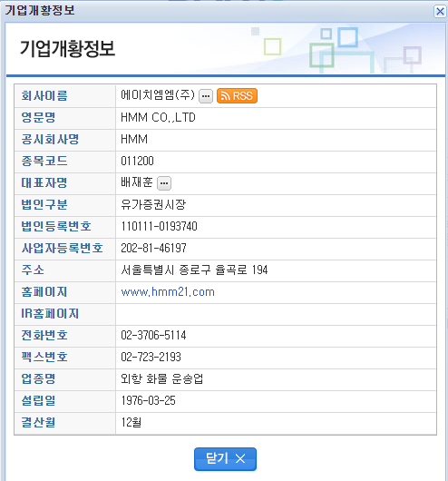The image size is (448, 481).
Task: Click the 법인등록번호 row label
Action: 56,226
